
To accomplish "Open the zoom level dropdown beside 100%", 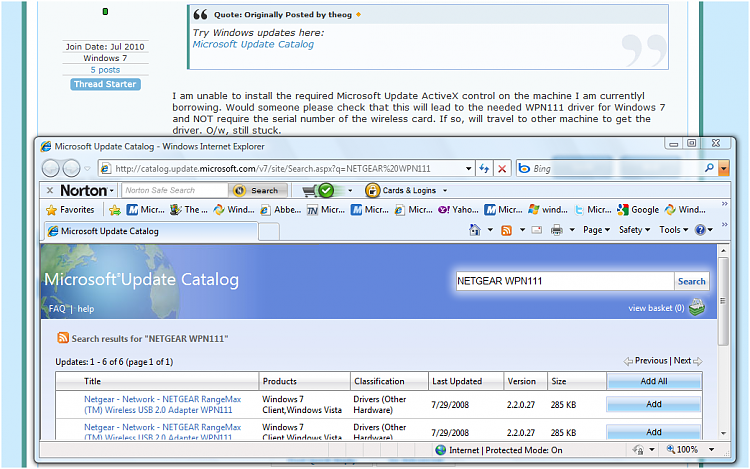I will pyautogui.click(x=711, y=449).
